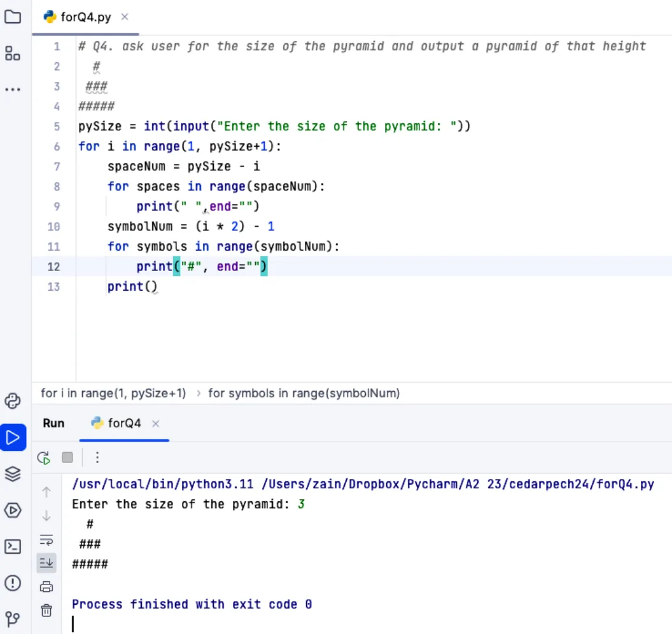Stop the running process
This screenshot has width=672, height=634.
(x=67, y=457)
